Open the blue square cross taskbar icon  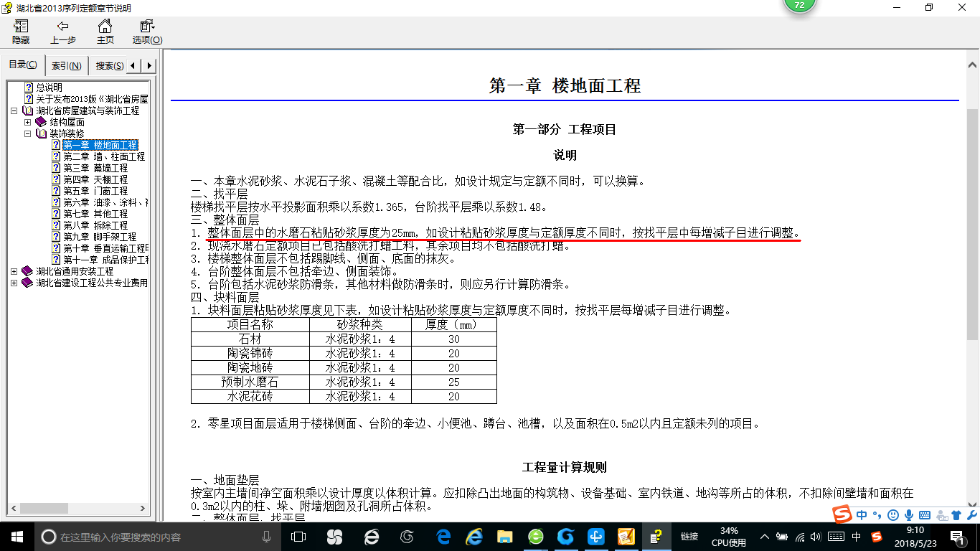595,536
